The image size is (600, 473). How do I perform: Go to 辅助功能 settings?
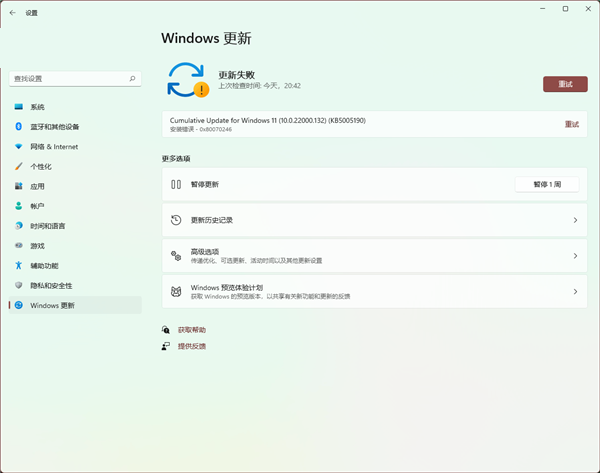[44, 266]
